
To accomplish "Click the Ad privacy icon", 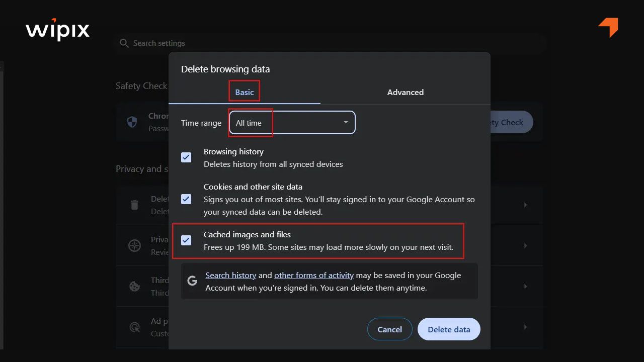I will (134, 327).
